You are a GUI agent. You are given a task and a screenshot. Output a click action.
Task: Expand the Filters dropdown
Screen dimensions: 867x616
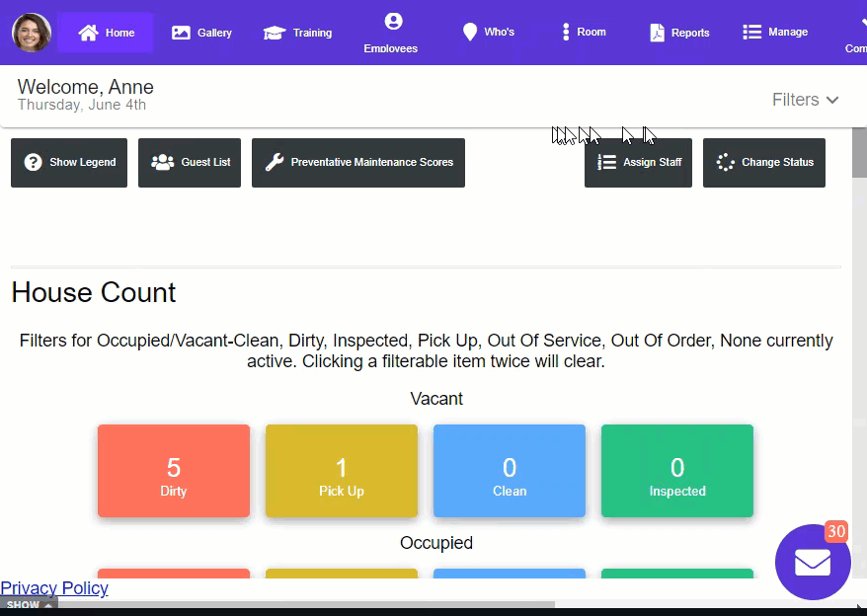pos(805,100)
